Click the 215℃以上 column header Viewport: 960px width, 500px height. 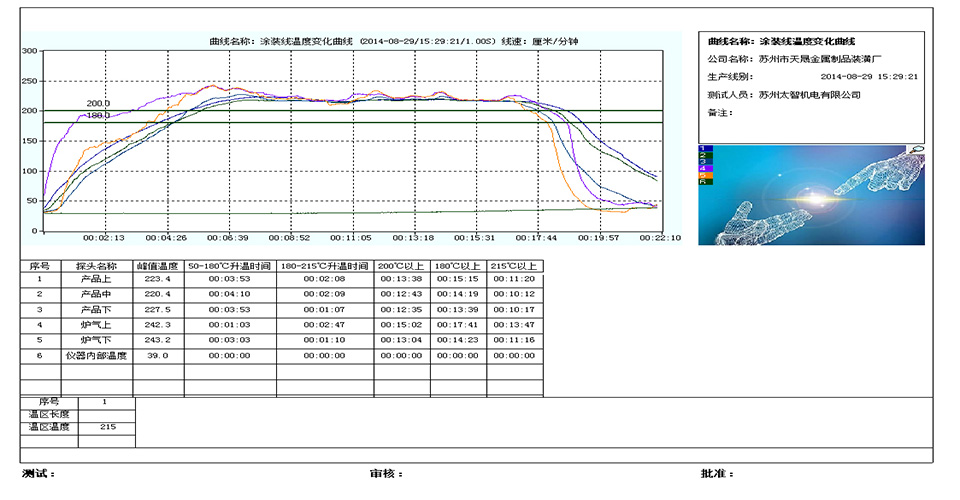[514, 266]
